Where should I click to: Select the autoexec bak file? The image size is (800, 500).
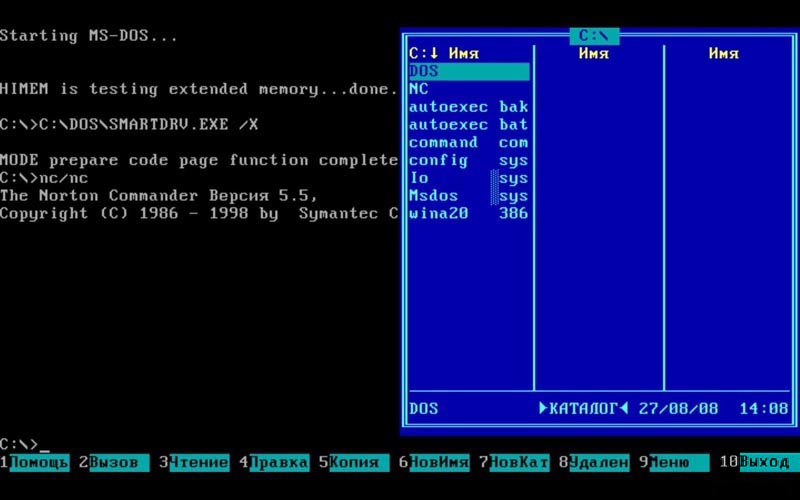coord(469,107)
